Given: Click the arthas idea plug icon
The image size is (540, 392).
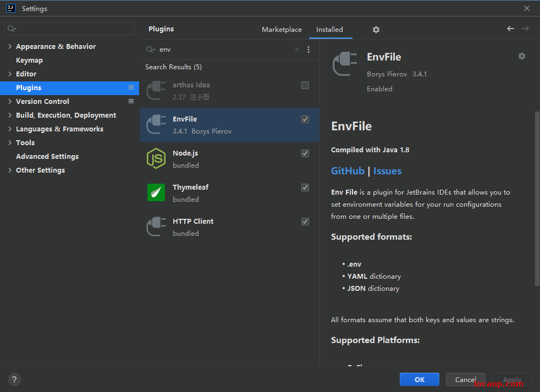Looking at the screenshot, I should [156, 90].
